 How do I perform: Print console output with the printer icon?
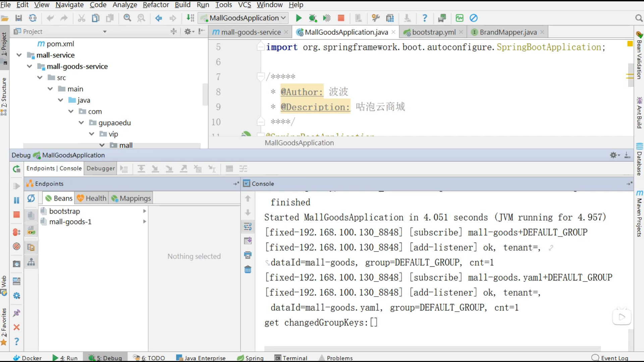click(x=248, y=255)
